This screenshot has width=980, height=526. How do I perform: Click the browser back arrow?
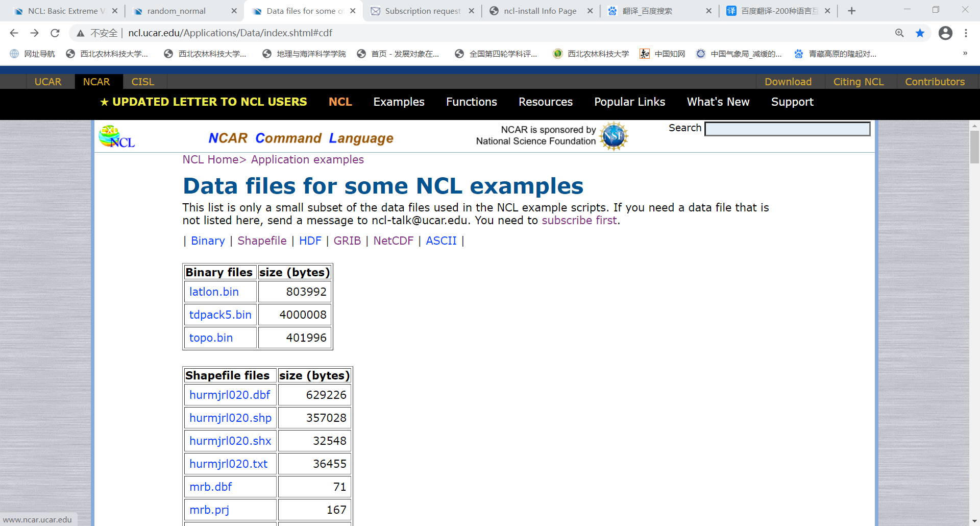pos(14,33)
